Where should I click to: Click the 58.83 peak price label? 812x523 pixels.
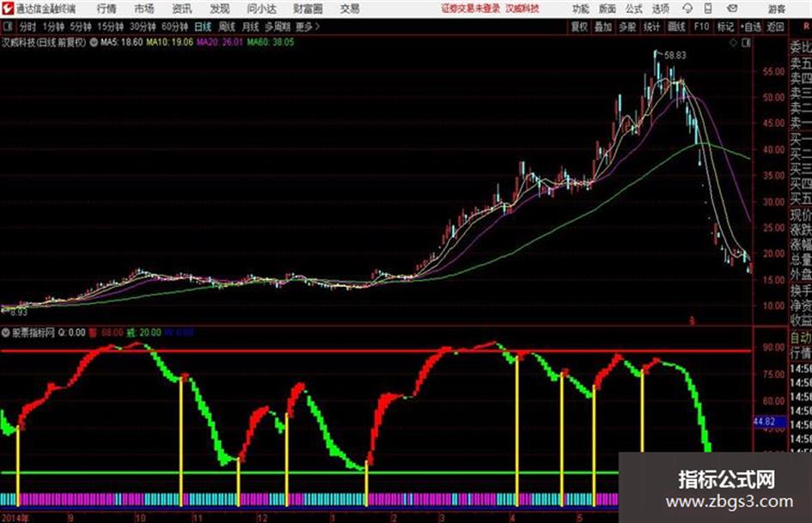tap(675, 55)
